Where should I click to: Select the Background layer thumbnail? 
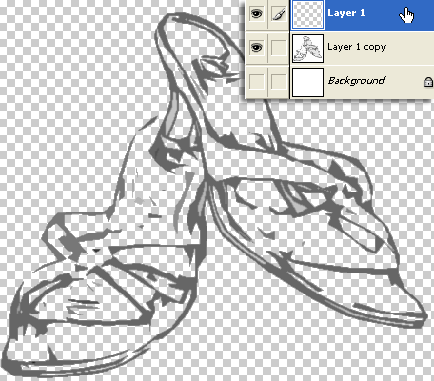coord(308,83)
